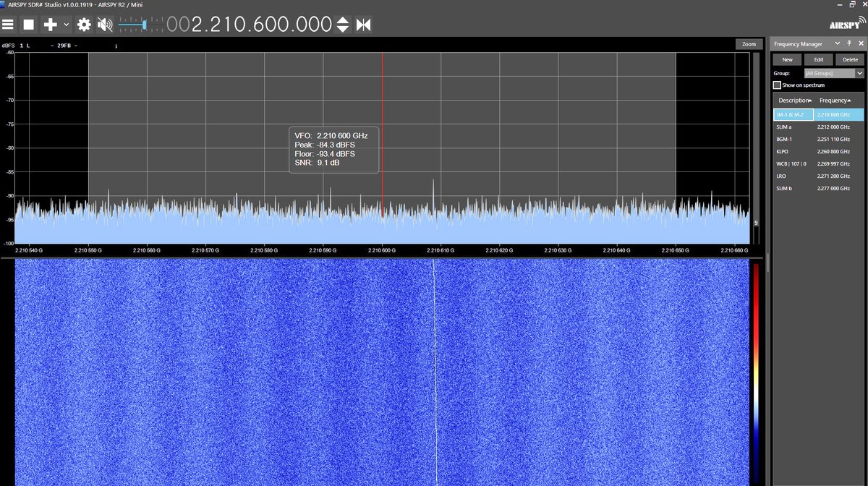
Task: Open the hamburger main menu
Action: click(8, 25)
